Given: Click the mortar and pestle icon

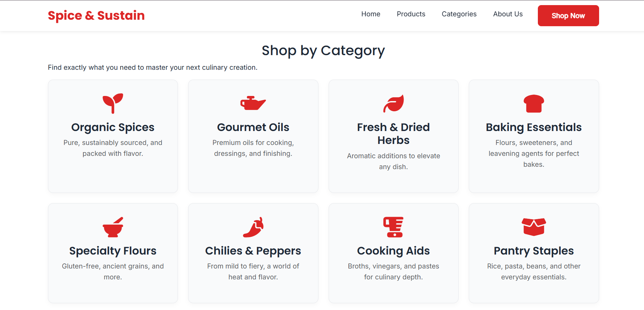Looking at the screenshot, I should pyautogui.click(x=113, y=227).
